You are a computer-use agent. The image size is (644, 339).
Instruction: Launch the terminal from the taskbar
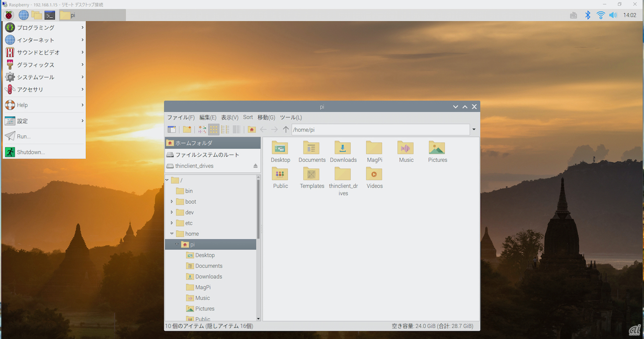(49, 15)
